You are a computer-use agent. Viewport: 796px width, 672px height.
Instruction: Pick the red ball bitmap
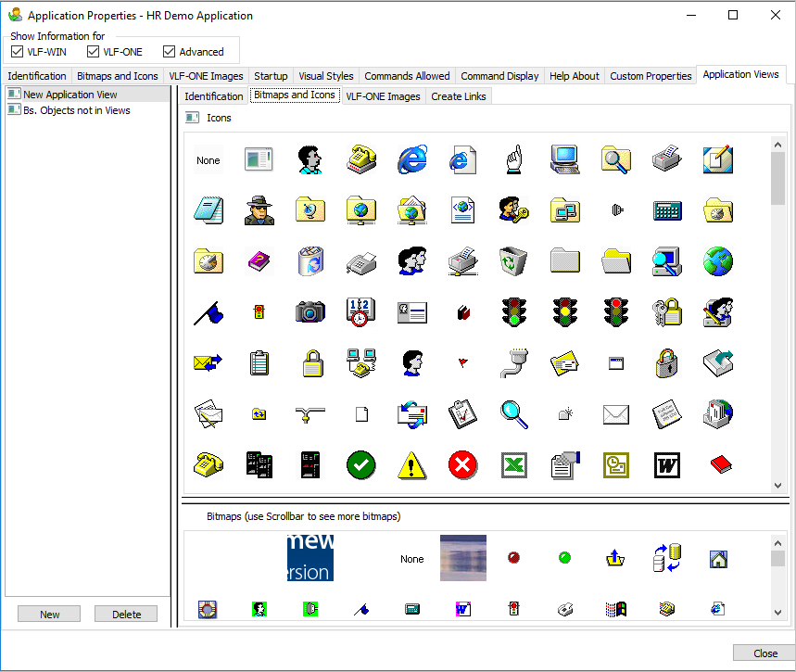513,558
